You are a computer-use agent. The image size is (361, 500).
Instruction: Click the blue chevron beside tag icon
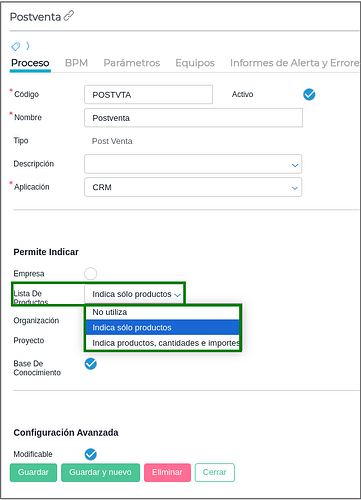(x=28, y=46)
